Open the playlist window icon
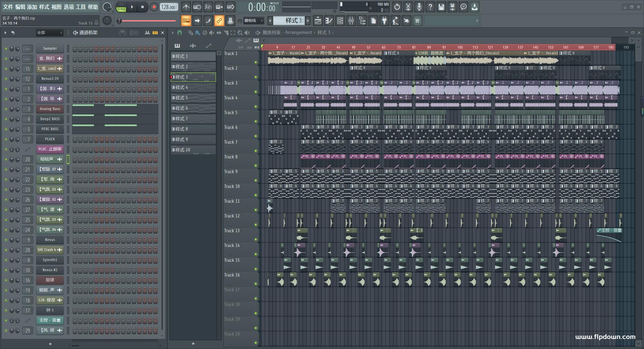Viewport: 644px width, 349px height. pyautogui.click(x=318, y=21)
